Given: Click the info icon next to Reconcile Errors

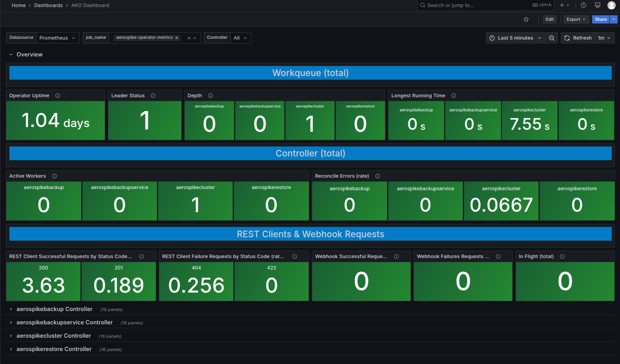Looking at the screenshot, I should click(377, 176).
